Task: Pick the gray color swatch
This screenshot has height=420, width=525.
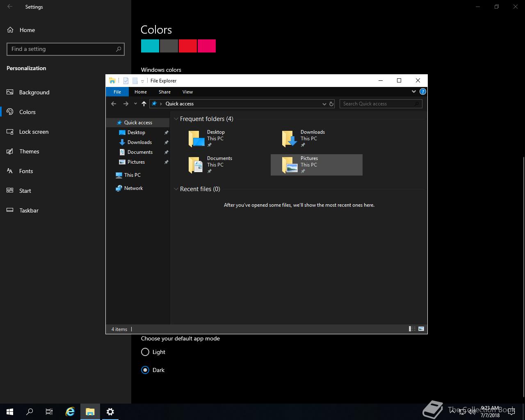Action: [x=169, y=46]
